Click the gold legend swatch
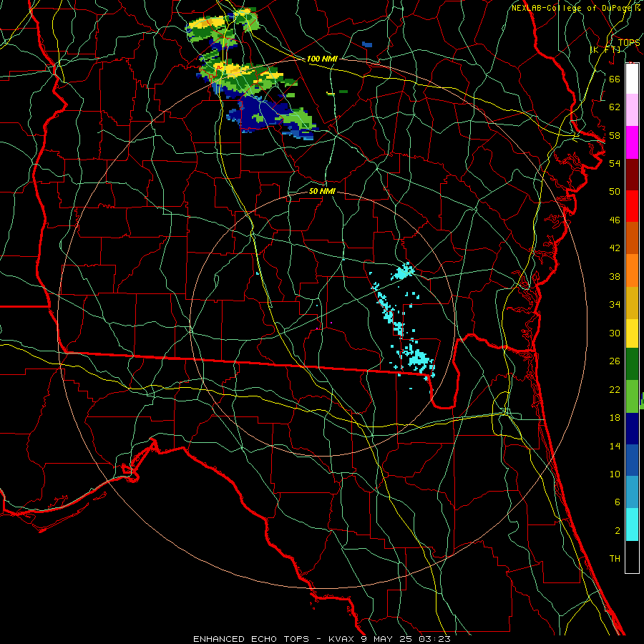The height and width of the screenshot is (644, 644). 632,302
